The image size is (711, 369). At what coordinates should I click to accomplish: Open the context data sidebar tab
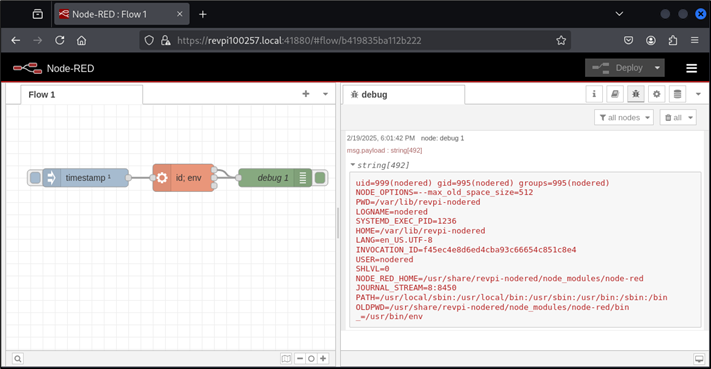(x=677, y=94)
